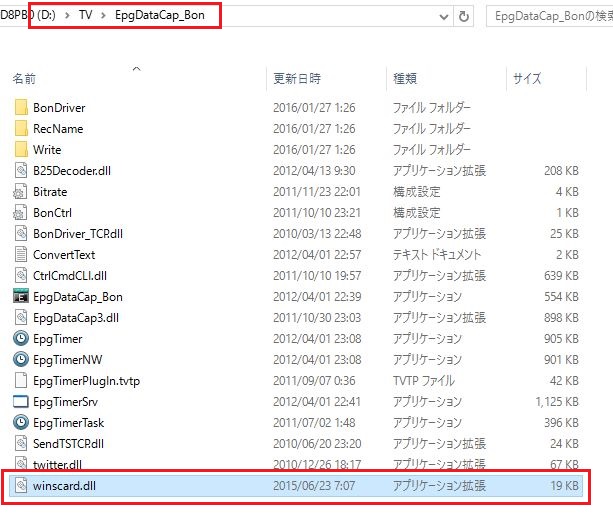The image size is (613, 516).
Task: Go to TV folder in address bar
Action: 86,15
